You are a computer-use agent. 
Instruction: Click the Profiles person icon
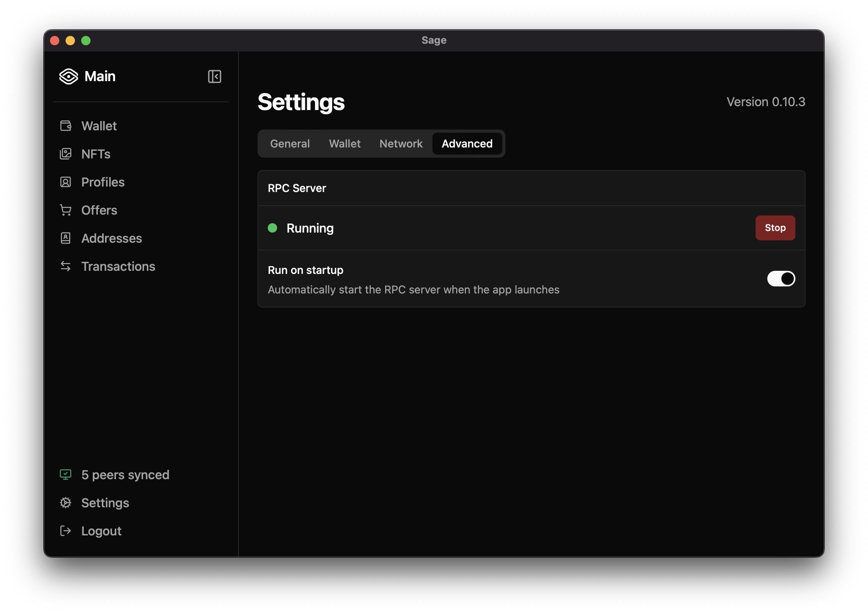click(x=66, y=182)
